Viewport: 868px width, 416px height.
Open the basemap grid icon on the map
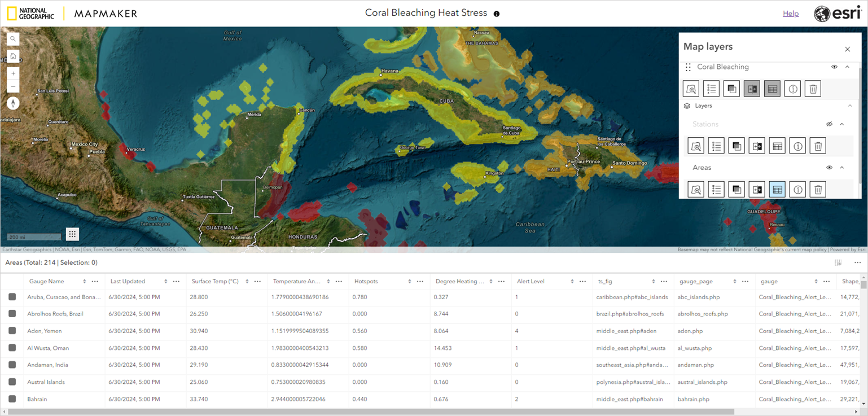(x=72, y=234)
